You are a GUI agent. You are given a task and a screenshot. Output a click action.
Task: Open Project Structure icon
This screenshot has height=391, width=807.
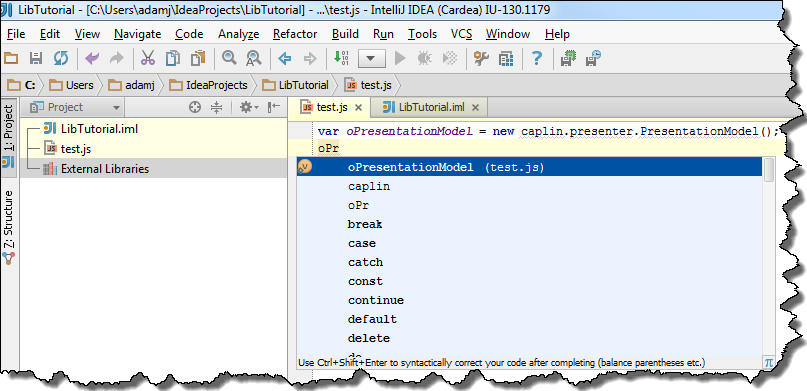click(x=506, y=58)
